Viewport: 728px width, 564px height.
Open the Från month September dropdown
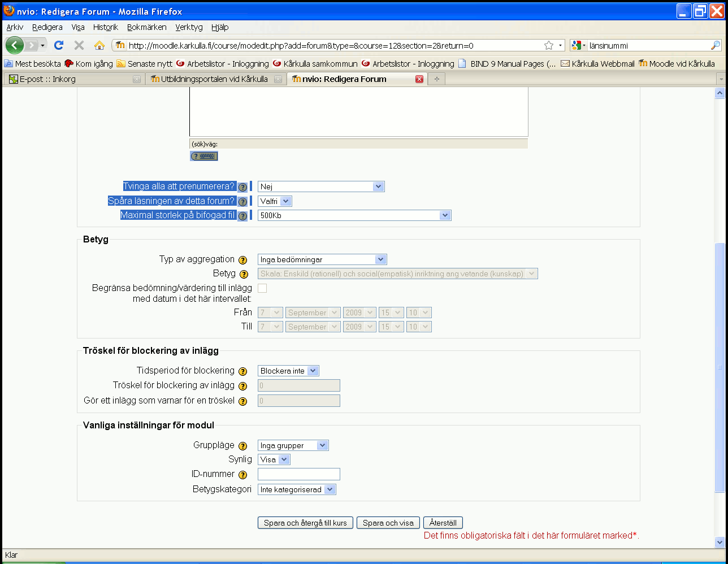pyautogui.click(x=313, y=313)
